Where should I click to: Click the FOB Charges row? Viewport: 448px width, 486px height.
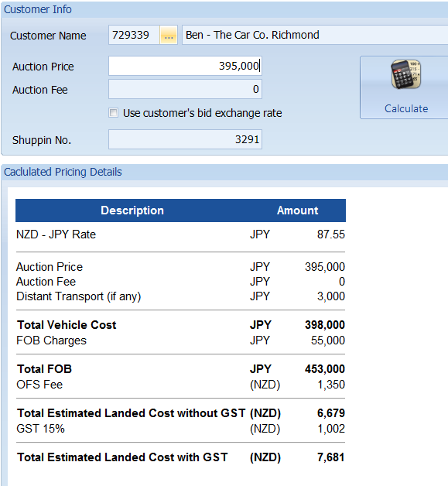pyautogui.click(x=180, y=341)
